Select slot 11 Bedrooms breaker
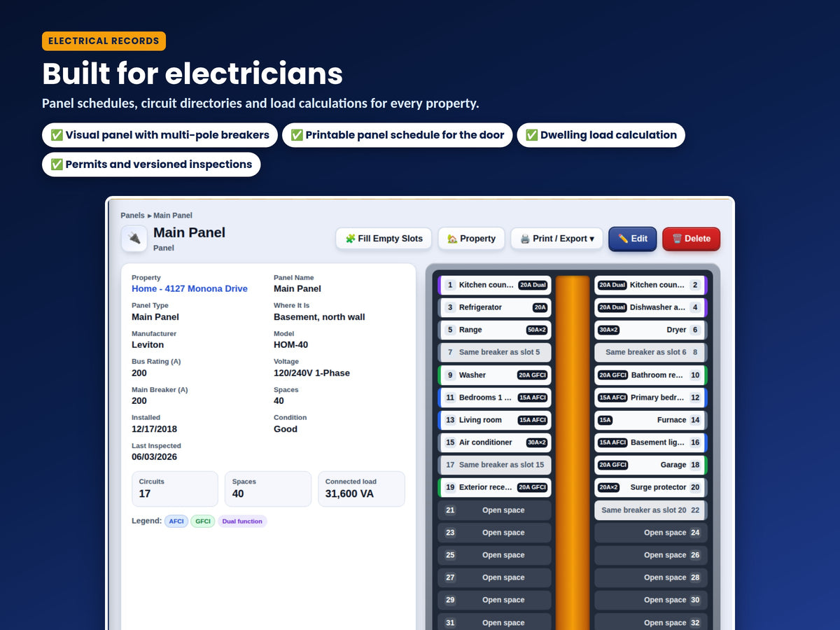The image size is (840, 630). point(495,398)
